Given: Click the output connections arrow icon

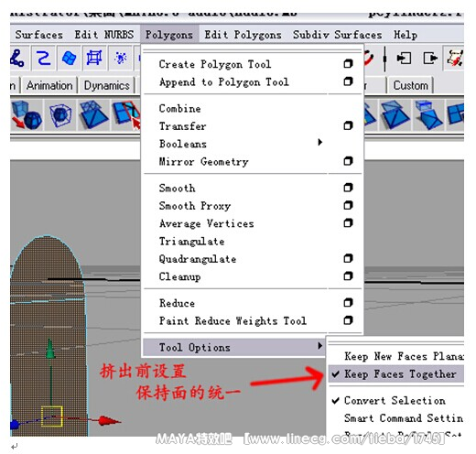Looking at the screenshot, I should (429, 58).
